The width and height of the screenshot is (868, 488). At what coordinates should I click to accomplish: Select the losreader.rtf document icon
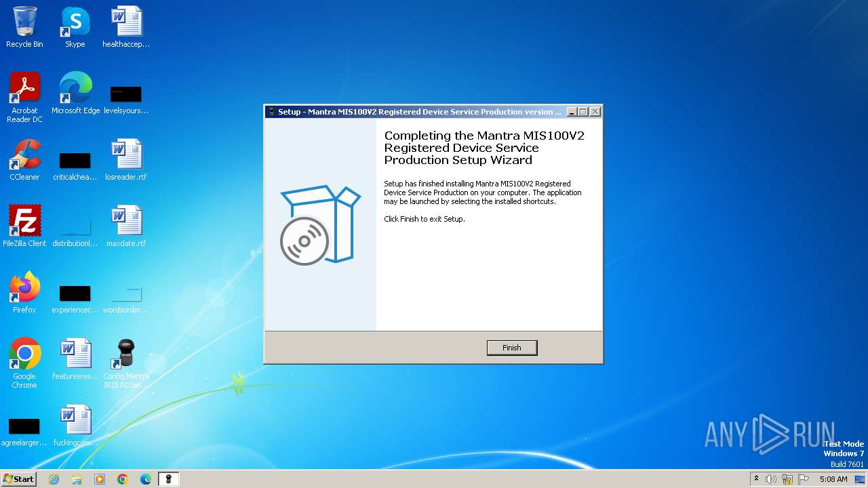coord(126,161)
